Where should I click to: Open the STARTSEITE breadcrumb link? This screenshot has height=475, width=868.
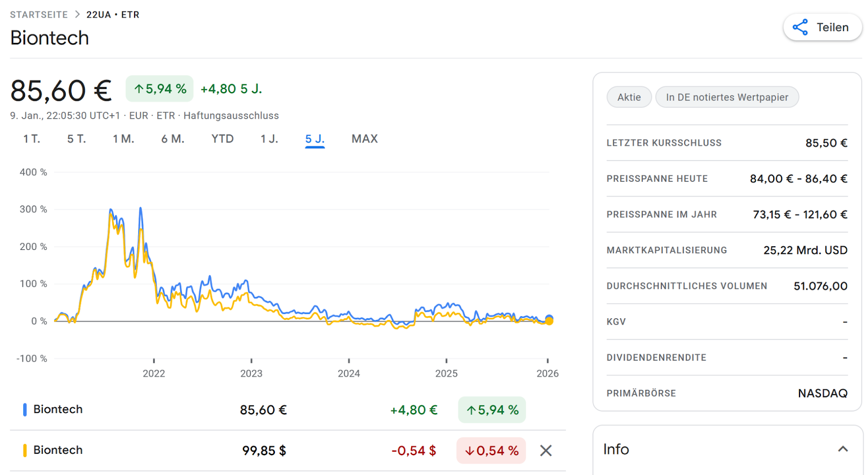tap(39, 15)
